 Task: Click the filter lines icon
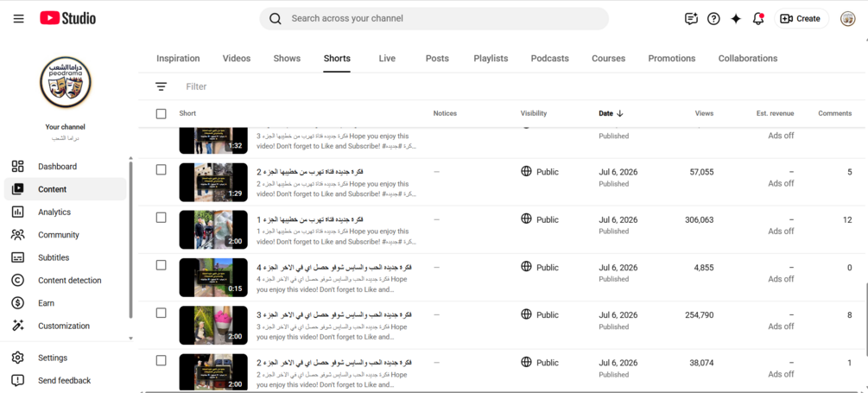click(x=162, y=86)
